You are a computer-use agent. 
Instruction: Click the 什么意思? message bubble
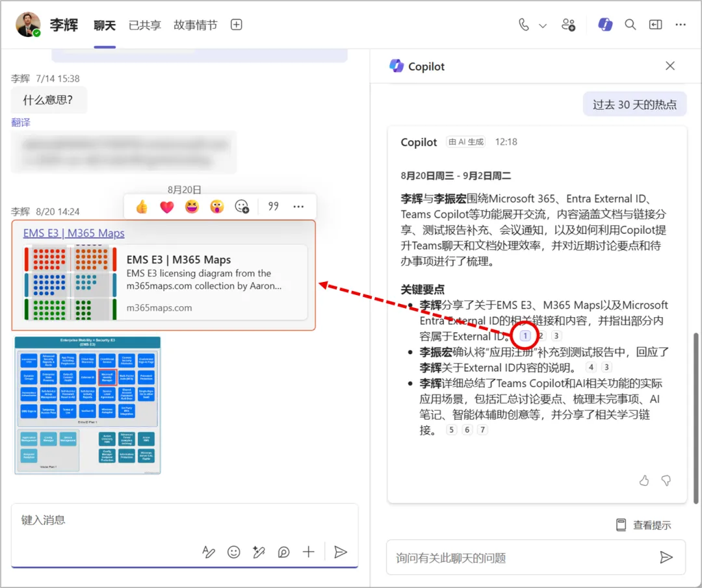click(x=48, y=100)
